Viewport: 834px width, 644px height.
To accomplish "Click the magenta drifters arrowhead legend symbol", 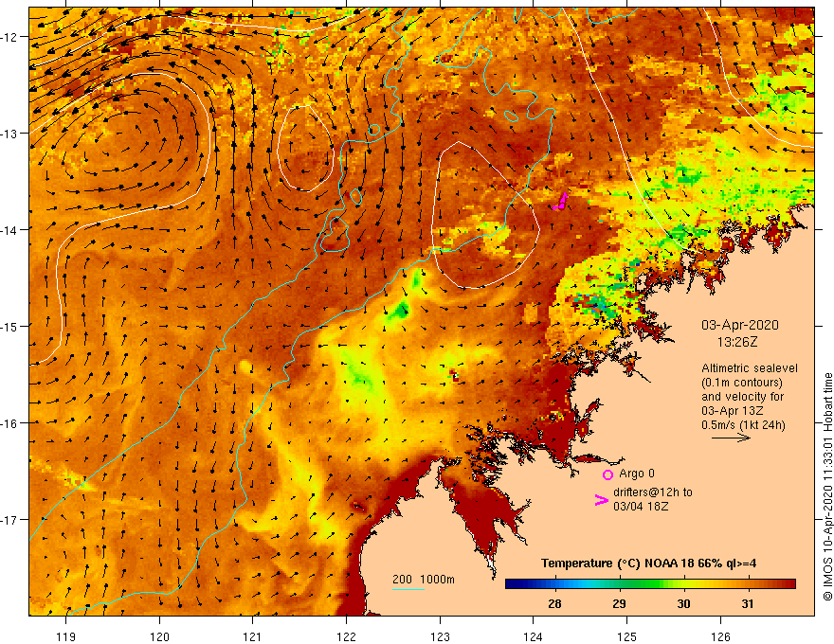I will pyautogui.click(x=601, y=499).
